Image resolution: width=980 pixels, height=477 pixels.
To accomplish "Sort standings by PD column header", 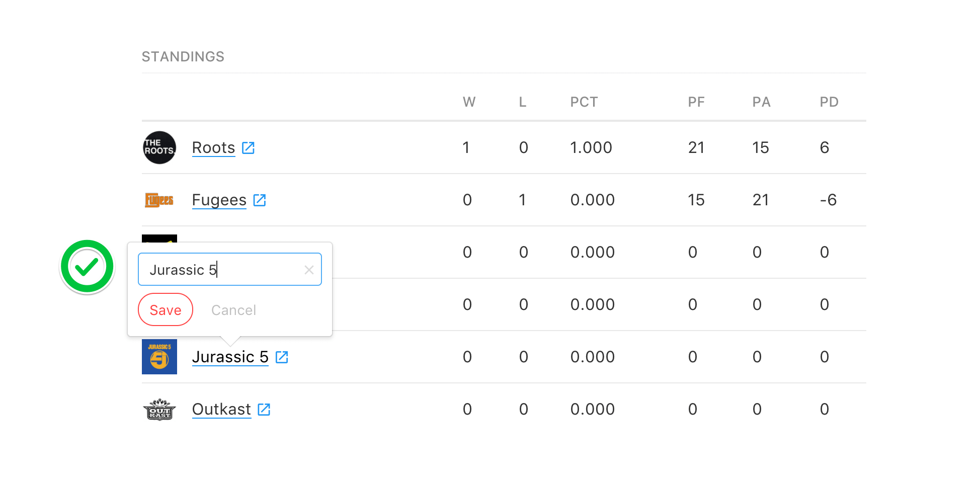I will coord(829,102).
